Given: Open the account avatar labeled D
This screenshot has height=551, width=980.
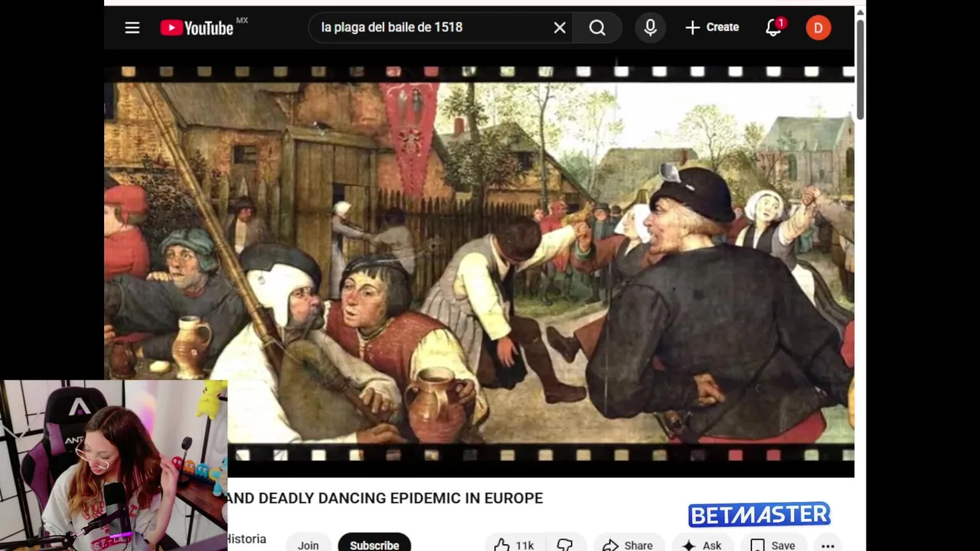Looking at the screenshot, I should pos(818,28).
